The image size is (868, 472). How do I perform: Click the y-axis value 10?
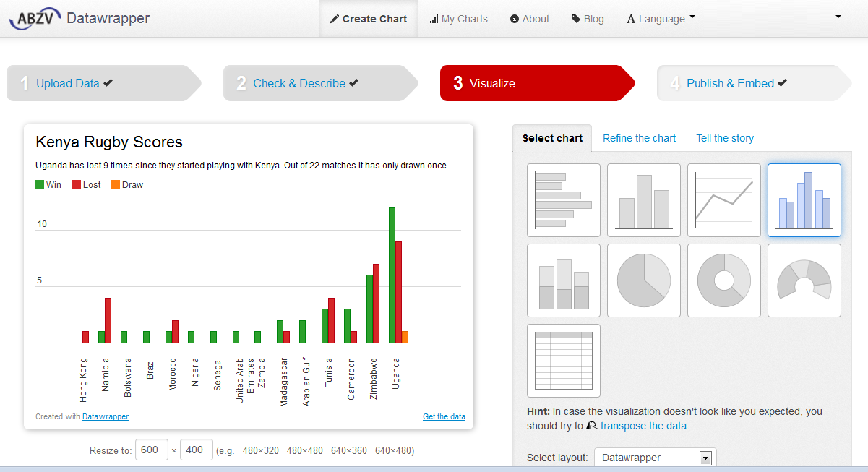pos(42,224)
